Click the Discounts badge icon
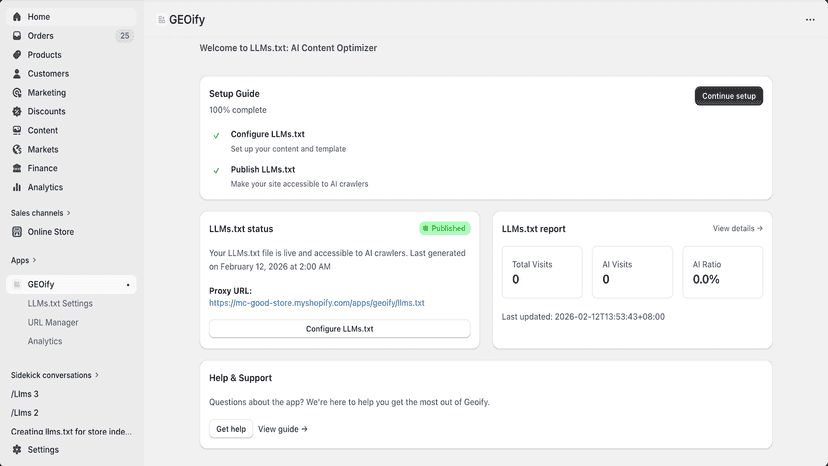 17,111
